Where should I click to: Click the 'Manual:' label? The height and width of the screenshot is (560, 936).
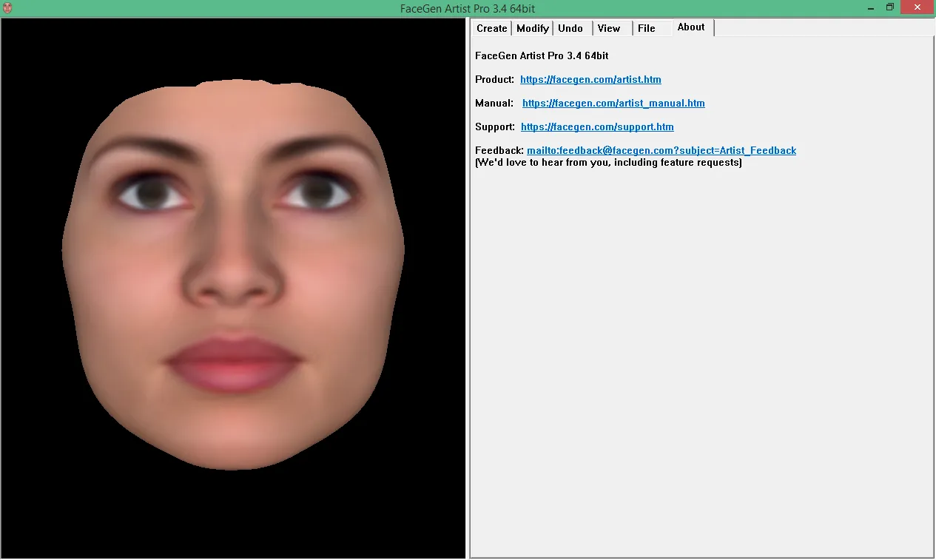(494, 103)
